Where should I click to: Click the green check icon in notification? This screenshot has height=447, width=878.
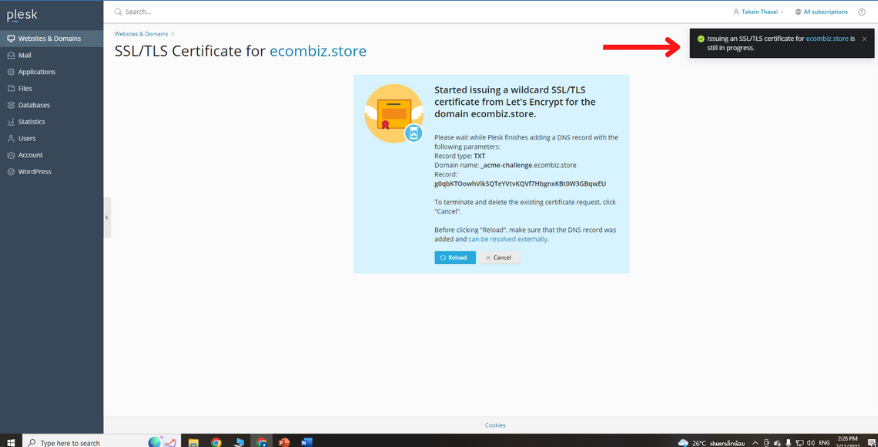700,39
